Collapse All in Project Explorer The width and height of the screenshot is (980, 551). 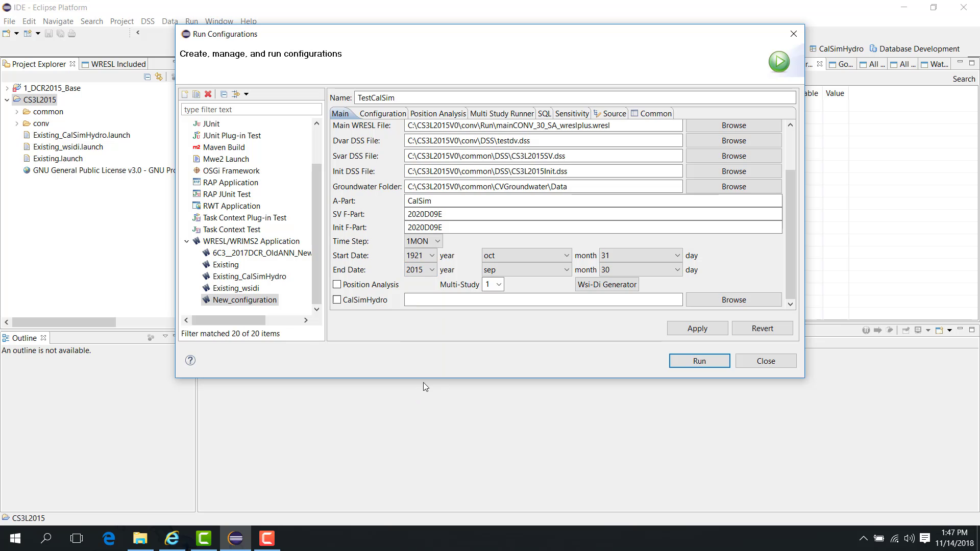tap(147, 77)
